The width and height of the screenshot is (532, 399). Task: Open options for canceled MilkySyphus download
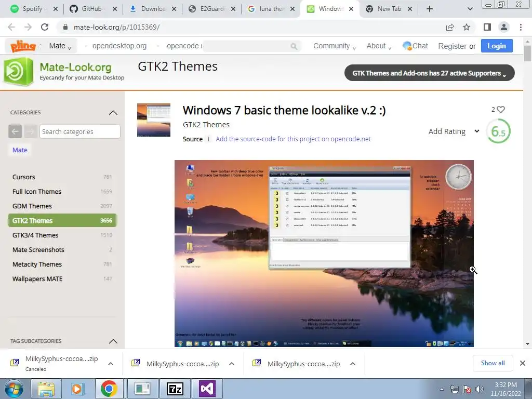point(111,364)
